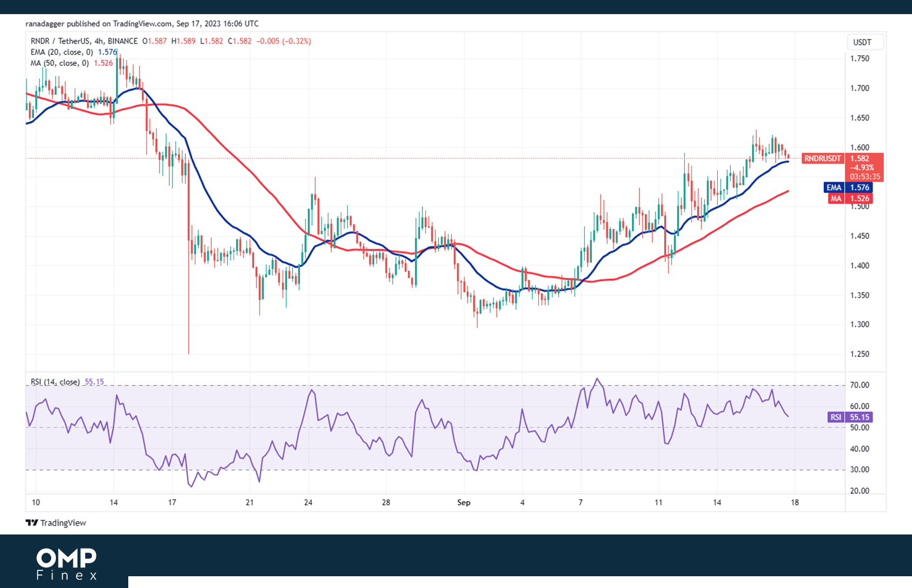Image resolution: width=912 pixels, height=588 pixels.
Task: Click the RSI 20.00 level label
Action: [x=860, y=491]
